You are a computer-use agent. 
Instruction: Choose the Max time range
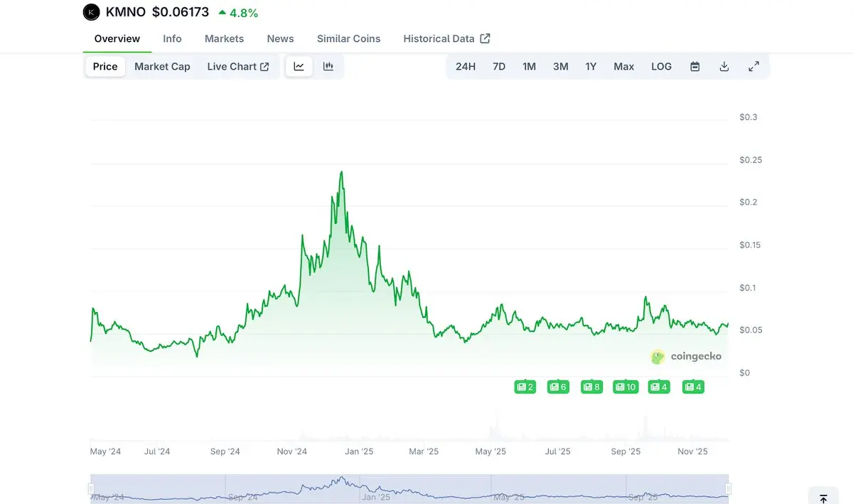pyautogui.click(x=623, y=67)
